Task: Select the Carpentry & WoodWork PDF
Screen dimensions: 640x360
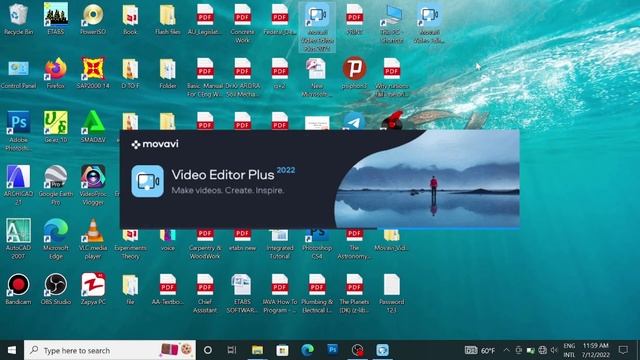Action: [x=205, y=244]
